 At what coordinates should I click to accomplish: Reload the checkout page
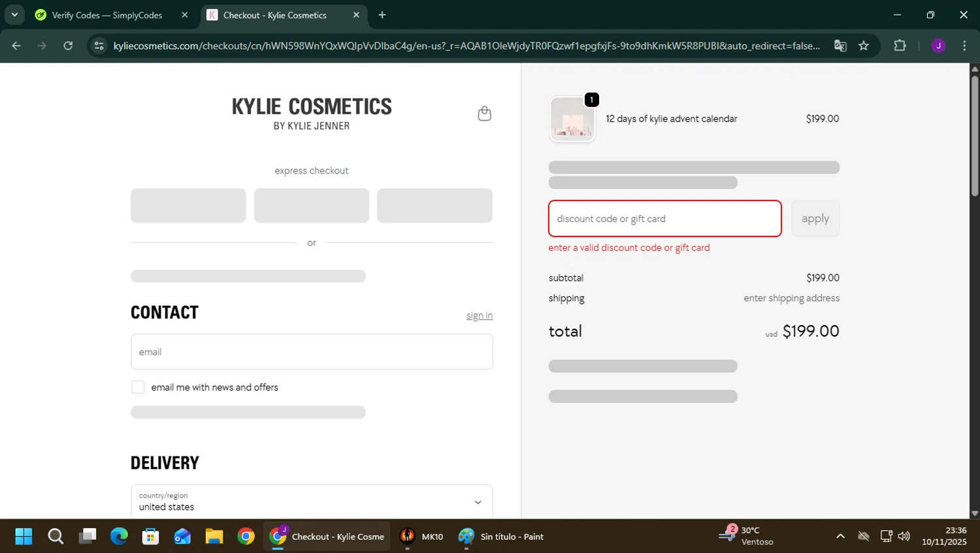click(68, 46)
